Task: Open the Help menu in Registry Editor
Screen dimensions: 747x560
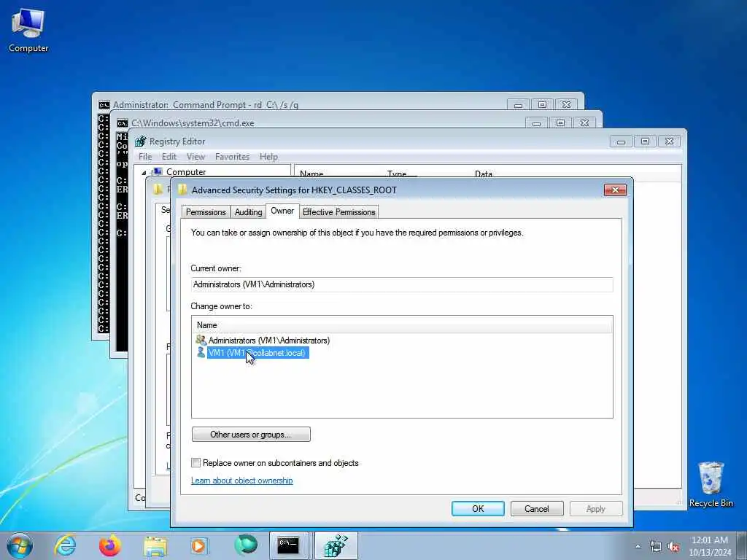Action: (x=268, y=157)
